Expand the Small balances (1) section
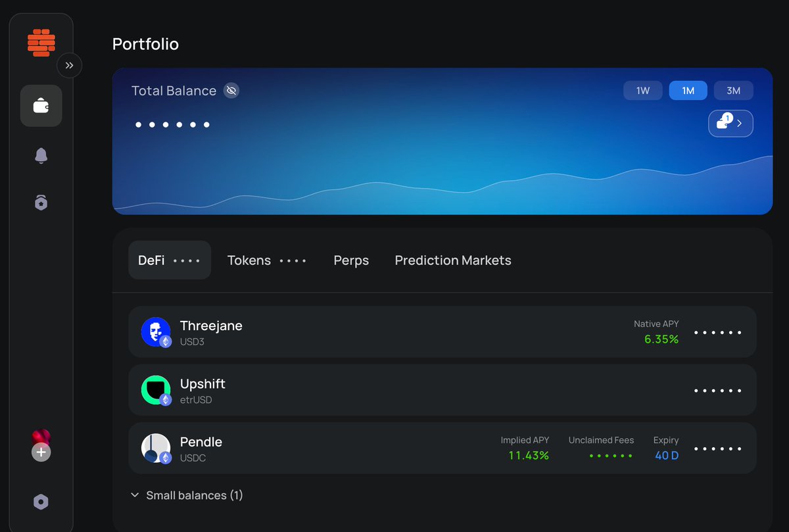The height and width of the screenshot is (532, 789). click(x=187, y=495)
